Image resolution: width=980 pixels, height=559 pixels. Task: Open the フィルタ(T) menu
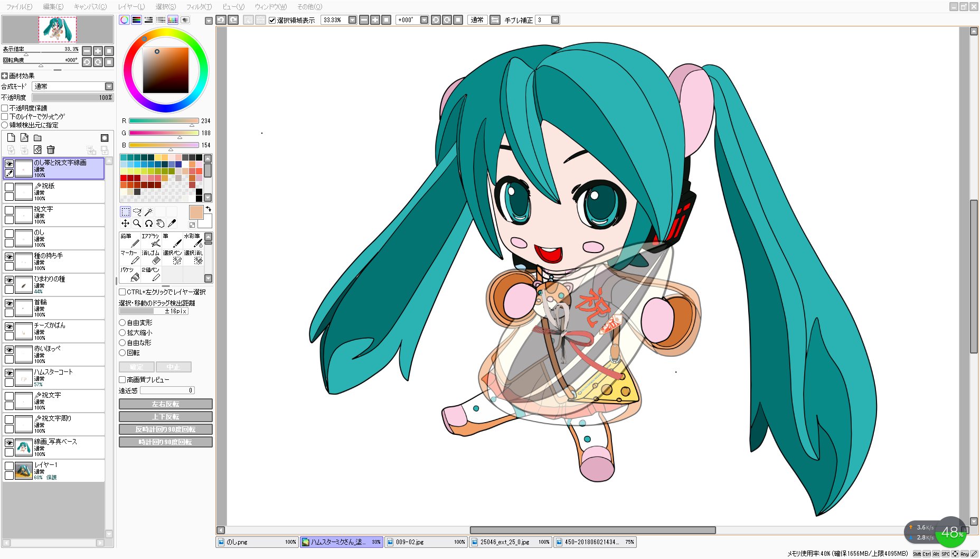(199, 7)
